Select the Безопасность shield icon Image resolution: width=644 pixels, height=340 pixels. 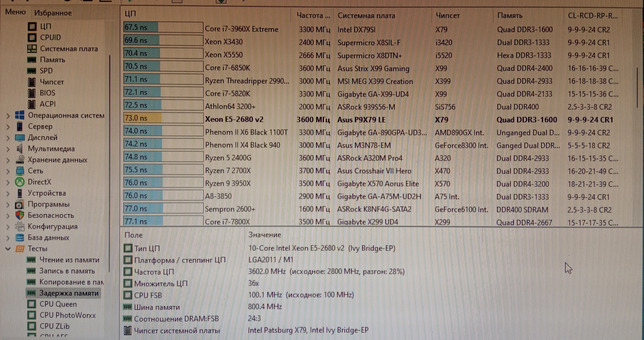tap(20, 215)
